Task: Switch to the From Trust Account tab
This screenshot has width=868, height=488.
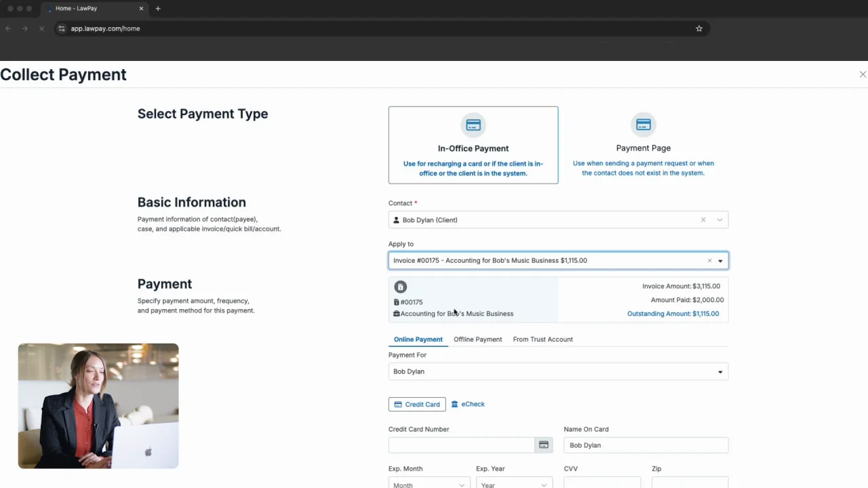Action: tap(542, 339)
